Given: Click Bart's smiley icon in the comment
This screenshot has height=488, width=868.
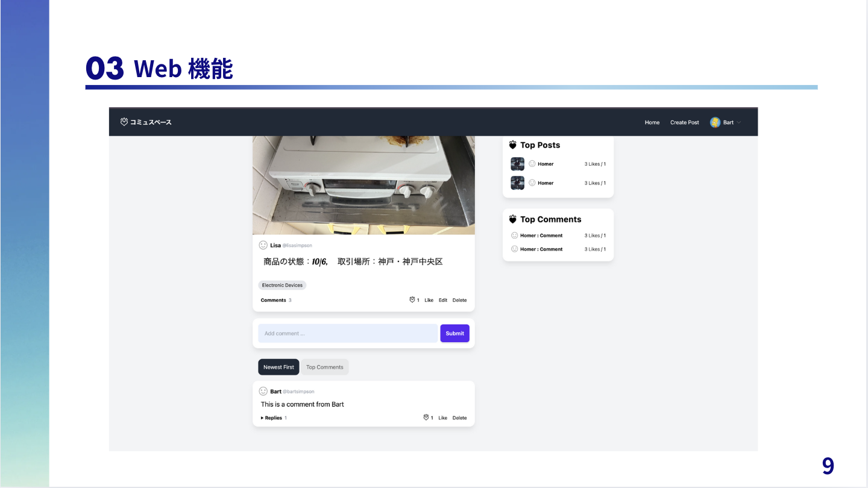Looking at the screenshot, I should point(263,391).
